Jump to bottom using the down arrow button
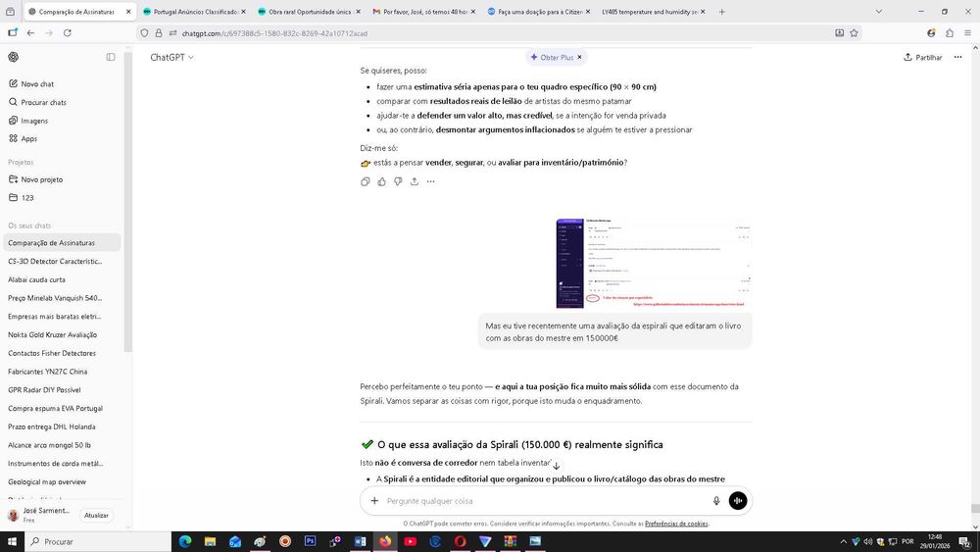This screenshot has width=980, height=552. (557, 466)
